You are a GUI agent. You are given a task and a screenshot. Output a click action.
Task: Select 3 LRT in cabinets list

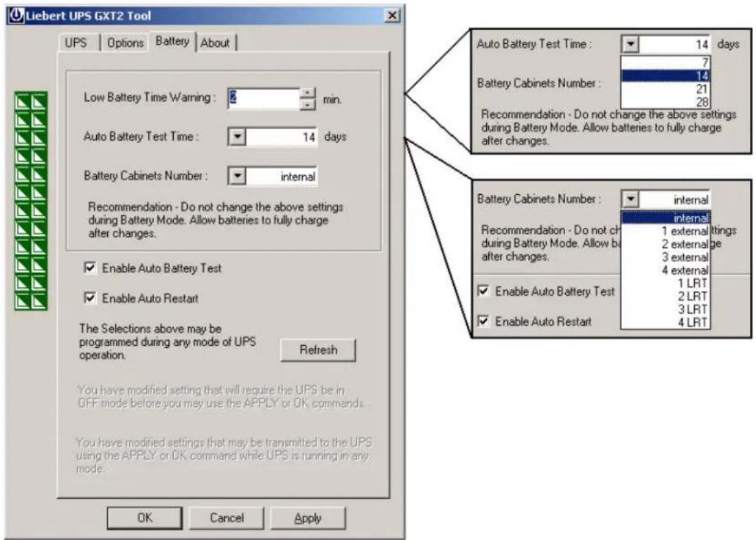pos(665,309)
